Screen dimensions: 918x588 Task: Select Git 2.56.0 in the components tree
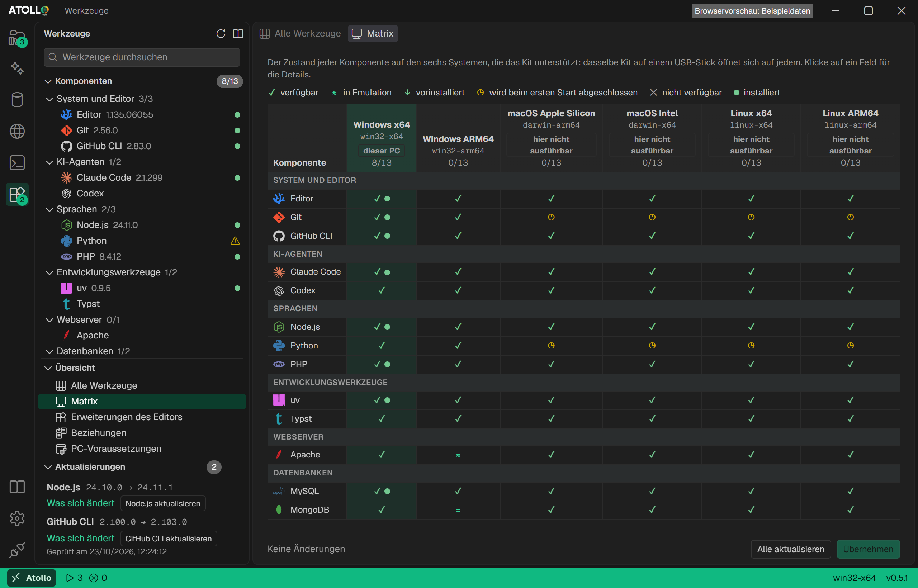[142, 130]
